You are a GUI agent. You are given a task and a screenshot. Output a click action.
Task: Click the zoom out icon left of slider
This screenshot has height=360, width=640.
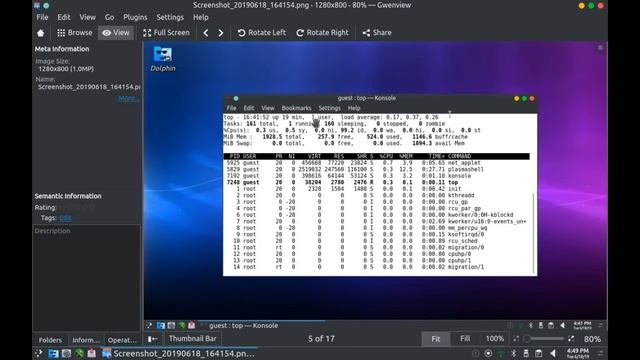[x=516, y=339]
